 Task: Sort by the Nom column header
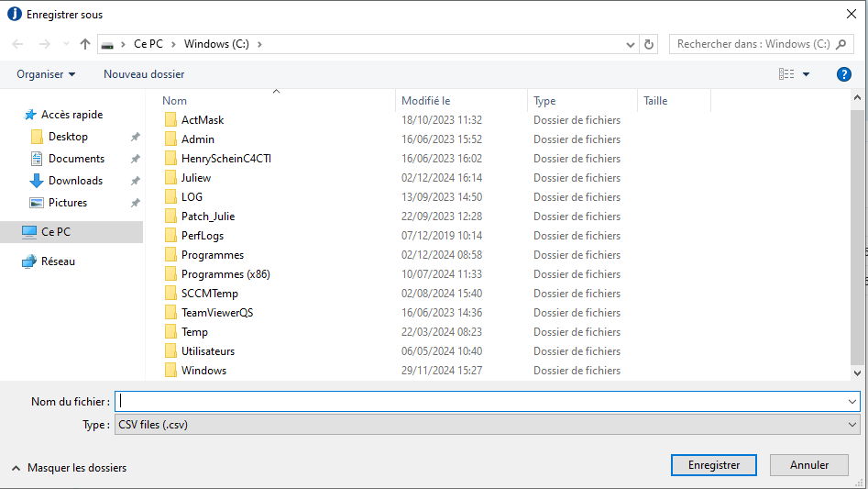pyautogui.click(x=174, y=101)
